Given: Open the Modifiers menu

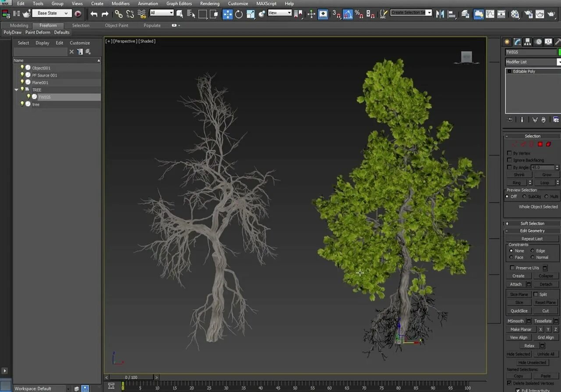Looking at the screenshot, I should coord(121,4).
